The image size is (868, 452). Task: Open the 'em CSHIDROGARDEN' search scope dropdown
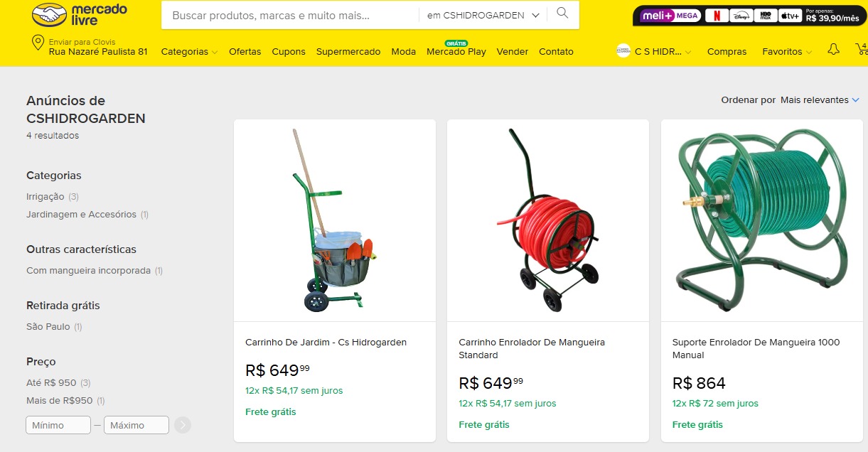[483, 15]
